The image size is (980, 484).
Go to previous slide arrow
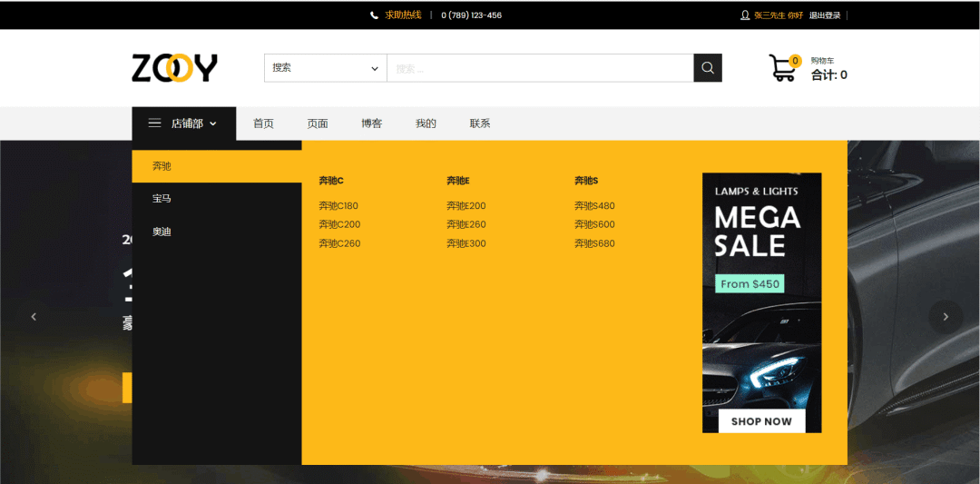click(34, 317)
